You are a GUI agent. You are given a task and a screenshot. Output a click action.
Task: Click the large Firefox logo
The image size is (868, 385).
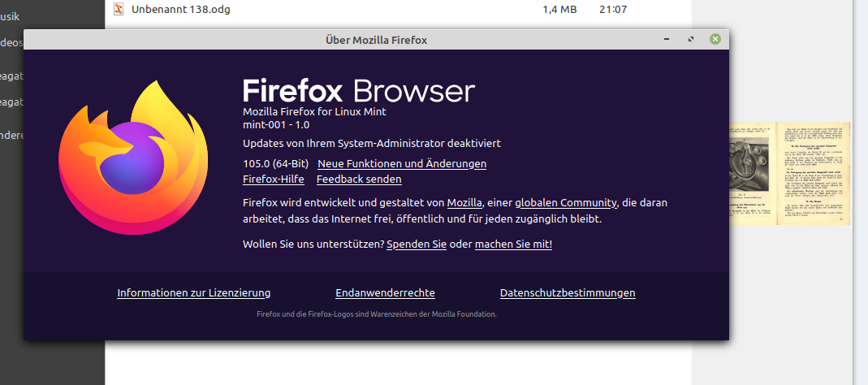pos(133,158)
